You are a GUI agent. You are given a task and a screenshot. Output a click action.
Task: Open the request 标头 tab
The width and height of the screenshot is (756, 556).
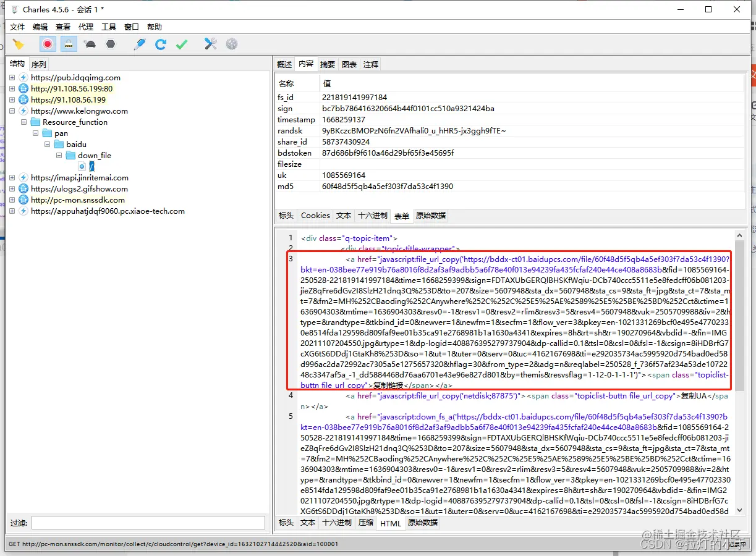point(286,216)
